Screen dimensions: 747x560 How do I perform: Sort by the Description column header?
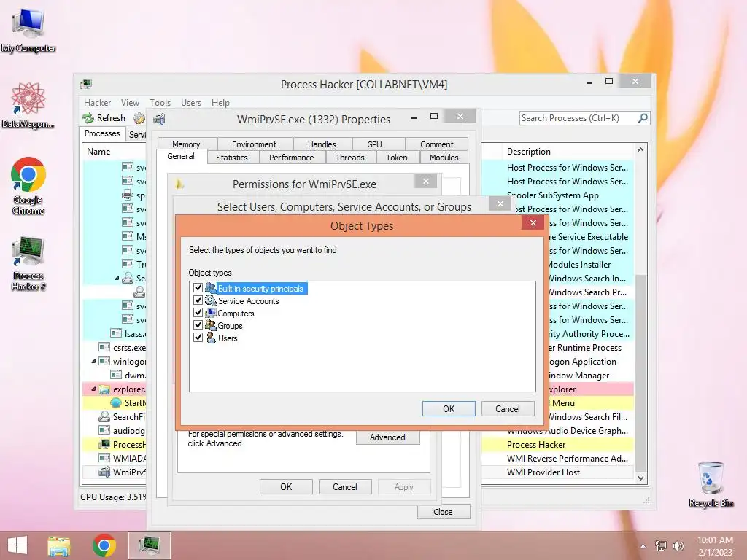point(528,152)
